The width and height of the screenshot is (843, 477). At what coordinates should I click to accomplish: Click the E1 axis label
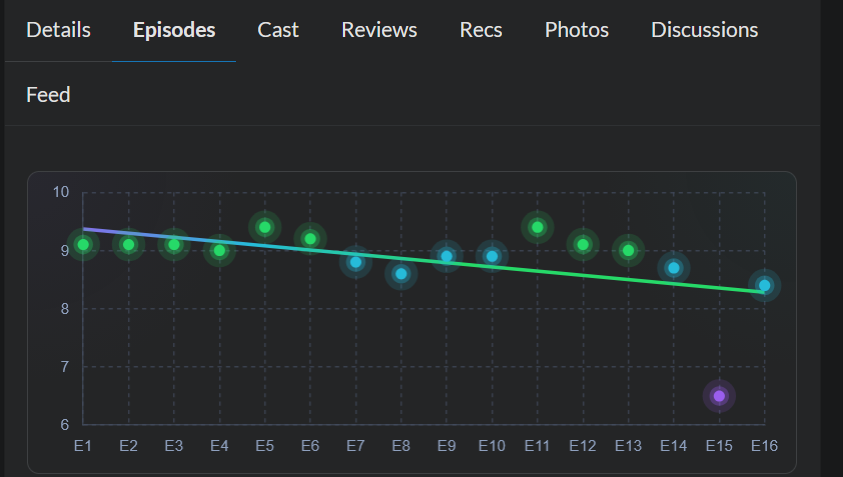tap(83, 446)
